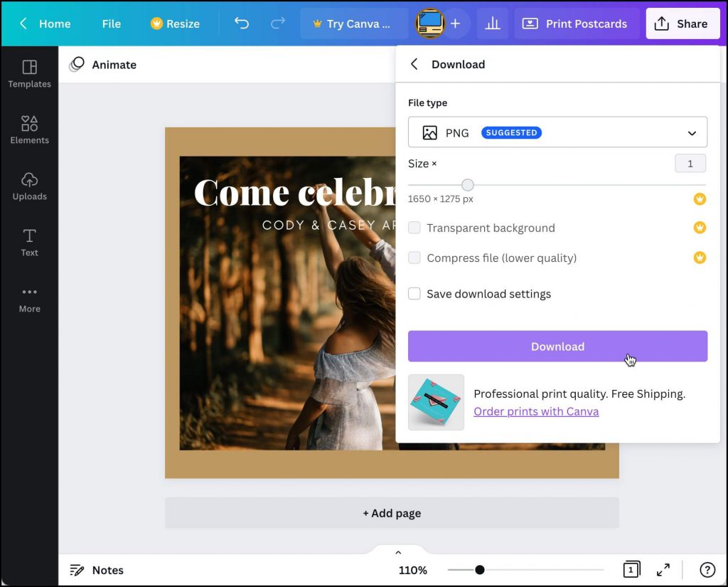Open the Elements panel
728x587 pixels.
tap(29, 129)
